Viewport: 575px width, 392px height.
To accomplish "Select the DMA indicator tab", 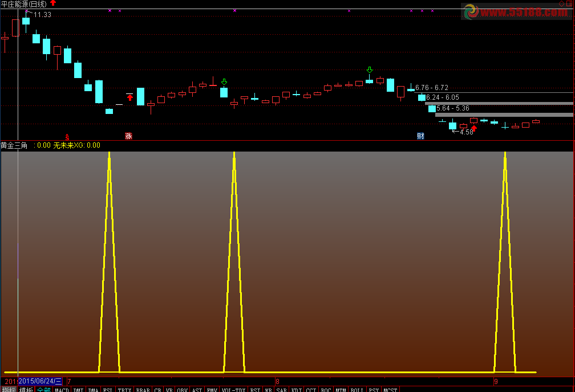I will tap(94, 390).
